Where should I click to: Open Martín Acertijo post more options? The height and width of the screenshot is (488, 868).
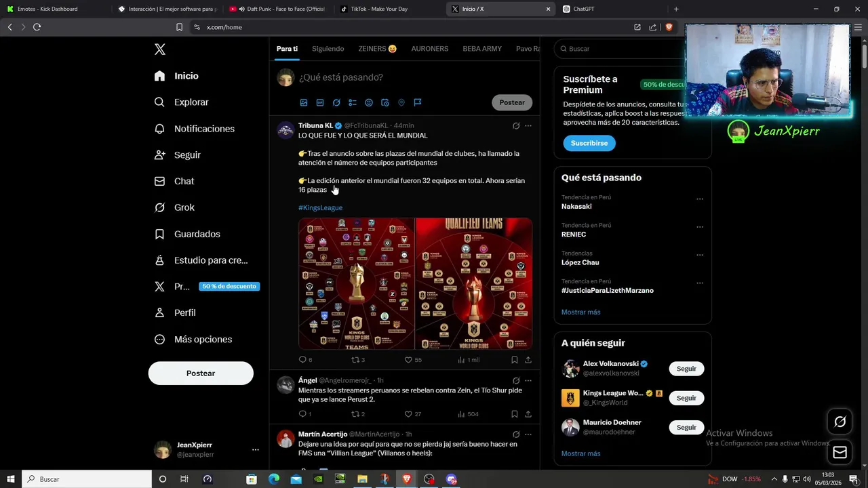pyautogui.click(x=528, y=434)
